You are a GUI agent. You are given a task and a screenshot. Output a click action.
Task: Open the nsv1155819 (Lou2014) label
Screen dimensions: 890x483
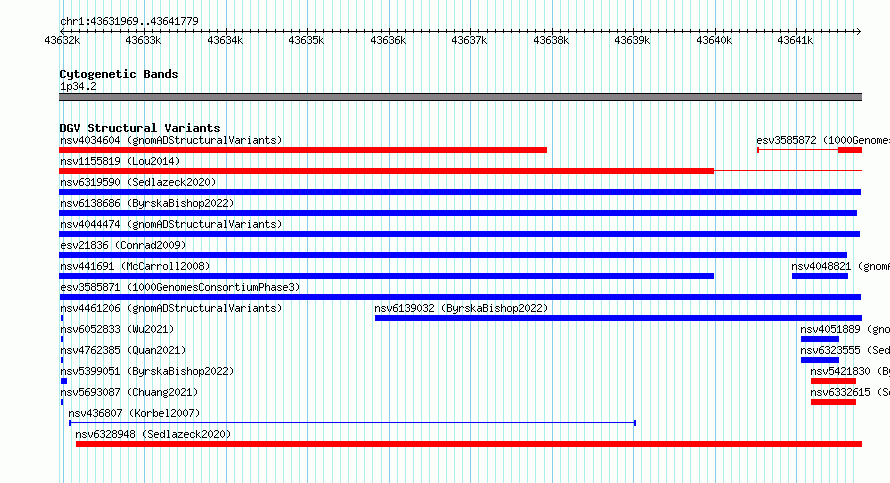[120, 161]
